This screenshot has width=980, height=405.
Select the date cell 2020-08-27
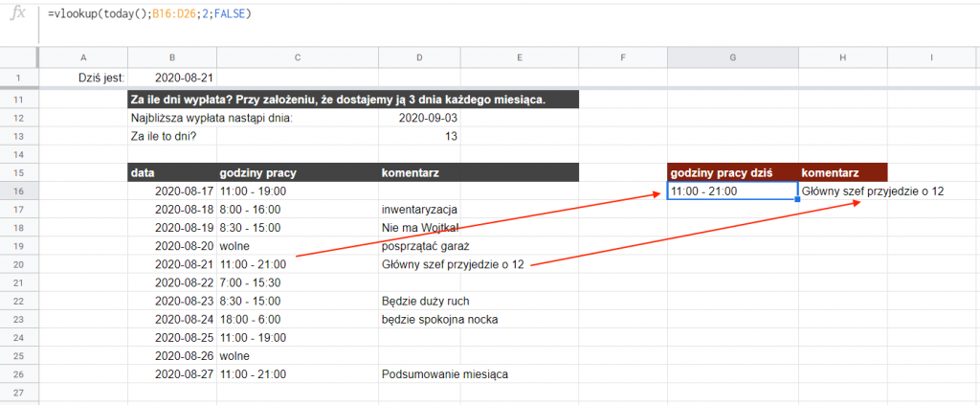(x=172, y=374)
